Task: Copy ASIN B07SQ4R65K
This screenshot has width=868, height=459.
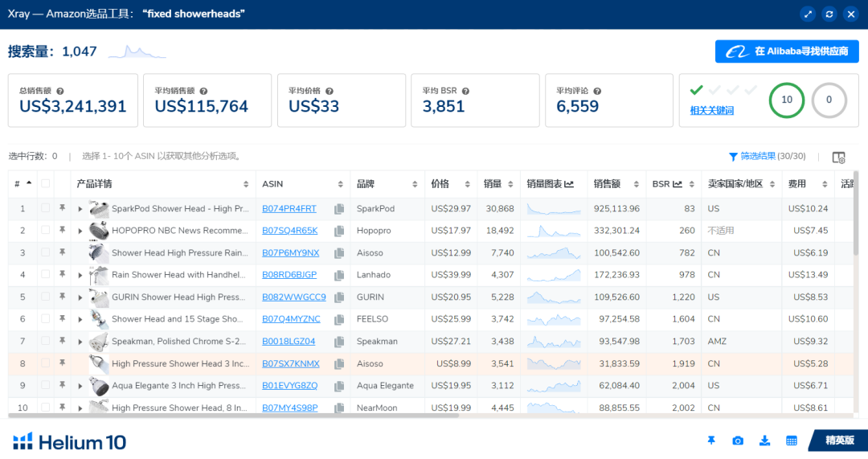Action: [339, 231]
